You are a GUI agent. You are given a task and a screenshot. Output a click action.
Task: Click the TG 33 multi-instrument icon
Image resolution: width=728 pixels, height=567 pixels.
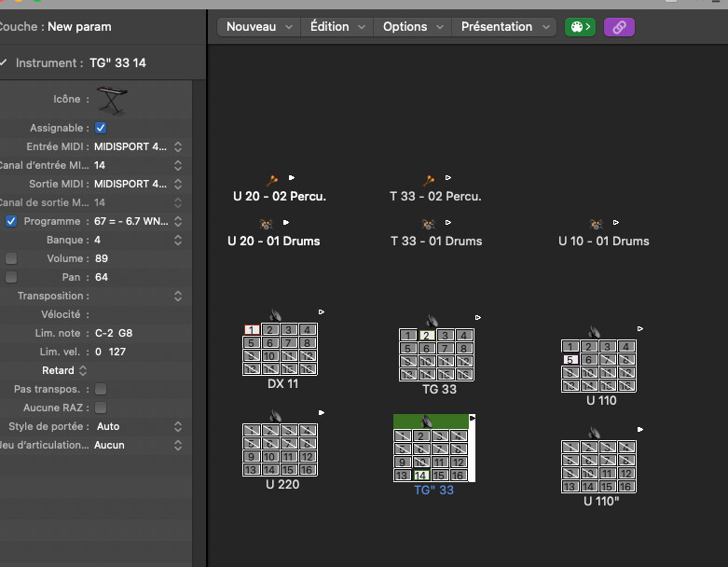(433, 321)
